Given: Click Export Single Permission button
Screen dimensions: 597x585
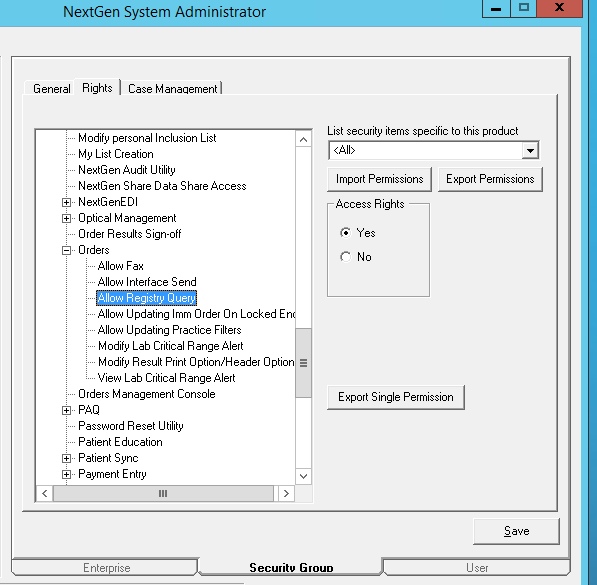Looking at the screenshot, I should (396, 397).
